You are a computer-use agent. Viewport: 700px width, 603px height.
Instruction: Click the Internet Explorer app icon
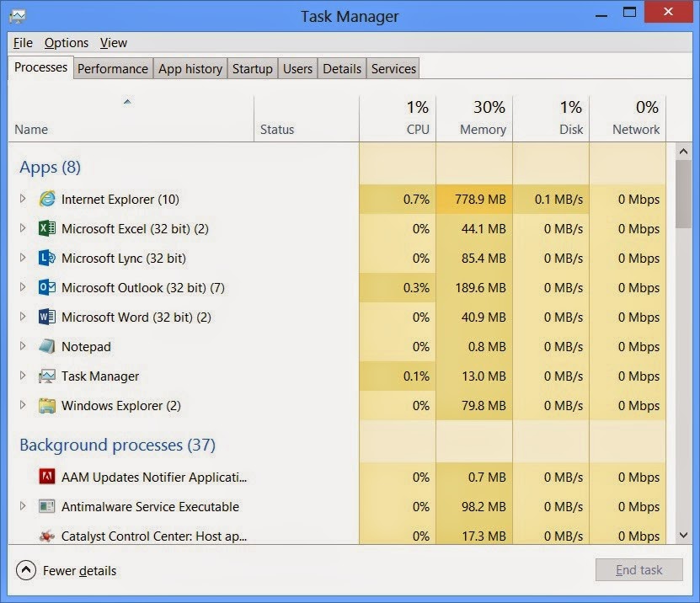click(x=47, y=199)
